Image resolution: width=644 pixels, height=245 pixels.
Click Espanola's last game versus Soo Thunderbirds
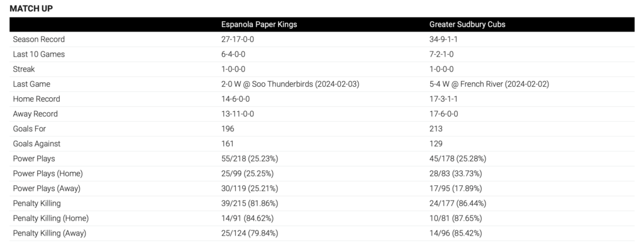[x=290, y=84]
